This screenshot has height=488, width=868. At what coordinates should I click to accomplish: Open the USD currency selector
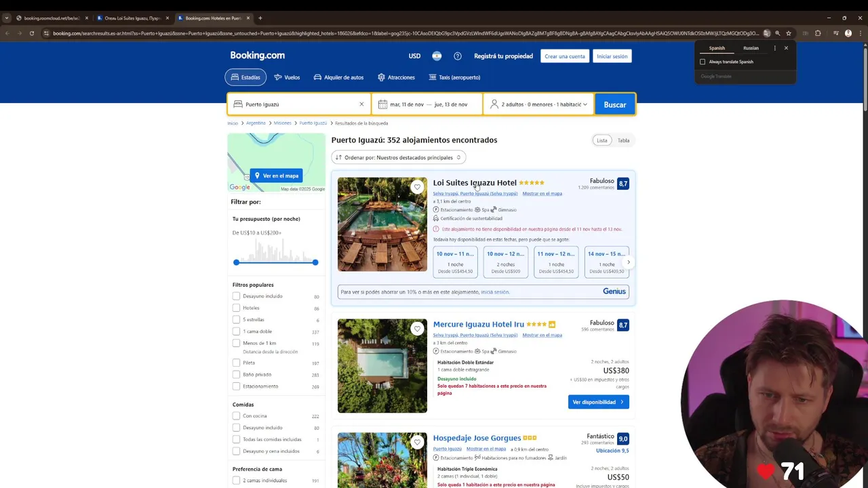414,56
